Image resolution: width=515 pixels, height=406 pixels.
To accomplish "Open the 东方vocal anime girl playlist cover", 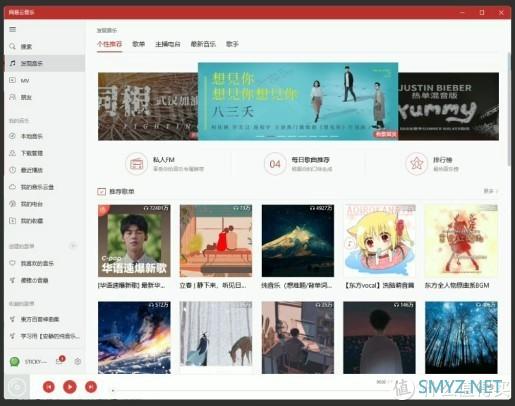I will click(x=380, y=241).
